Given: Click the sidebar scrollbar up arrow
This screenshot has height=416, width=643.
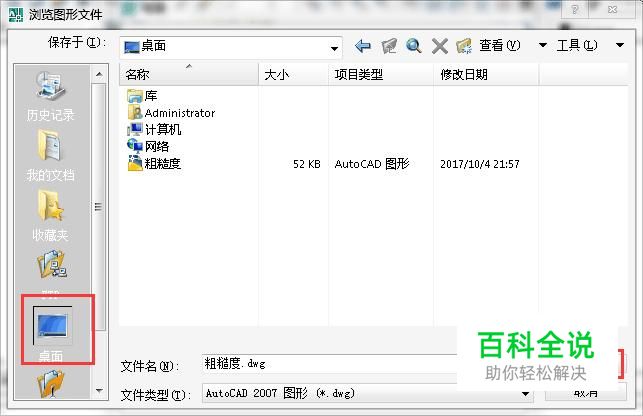Looking at the screenshot, I should (x=99, y=75).
